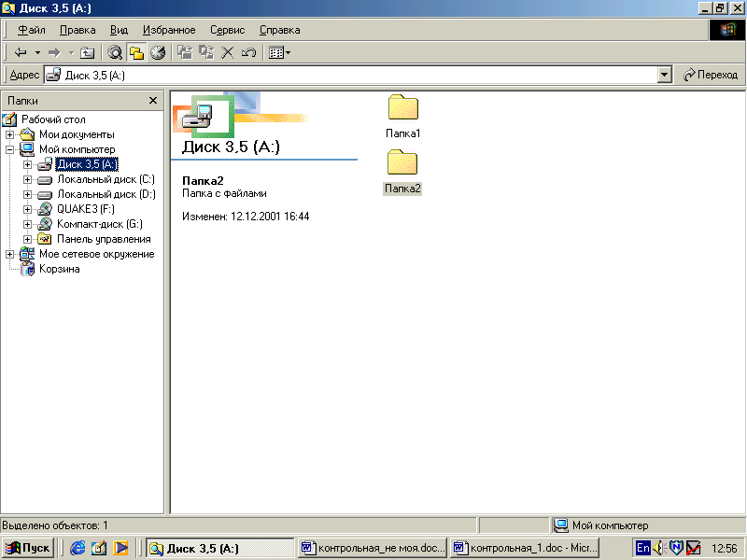Expand the address bar dropdown list
The width and height of the screenshot is (747, 560).
coord(665,75)
